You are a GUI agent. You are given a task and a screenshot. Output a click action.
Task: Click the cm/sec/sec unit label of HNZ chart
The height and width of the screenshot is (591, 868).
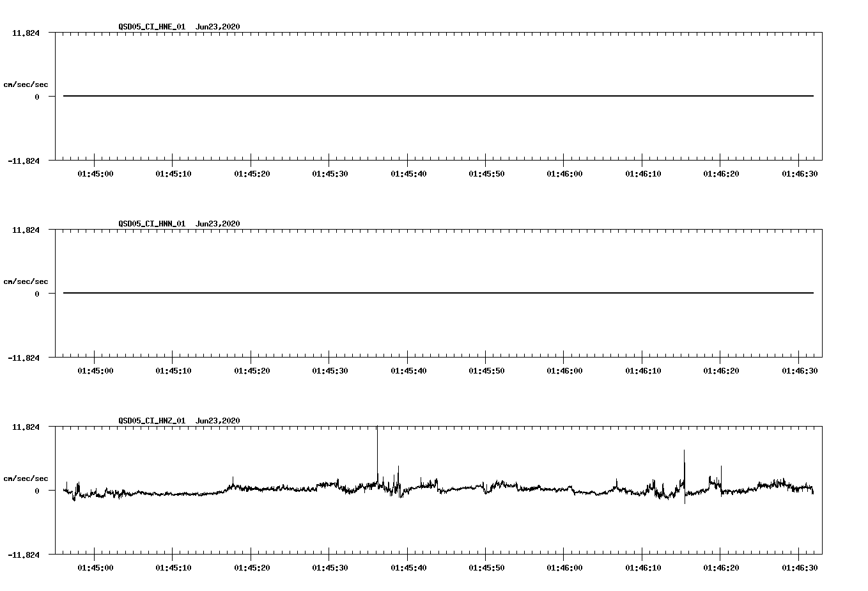tap(26, 478)
